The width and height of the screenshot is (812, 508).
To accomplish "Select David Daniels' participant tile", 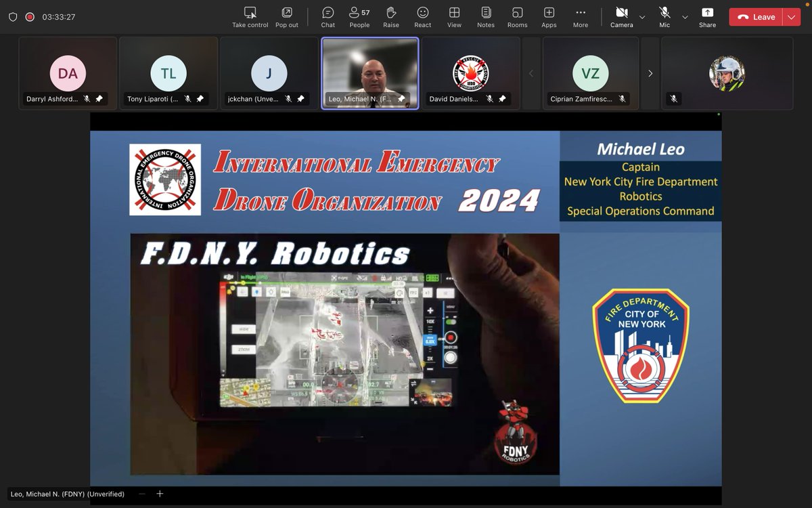I will 471,73.
